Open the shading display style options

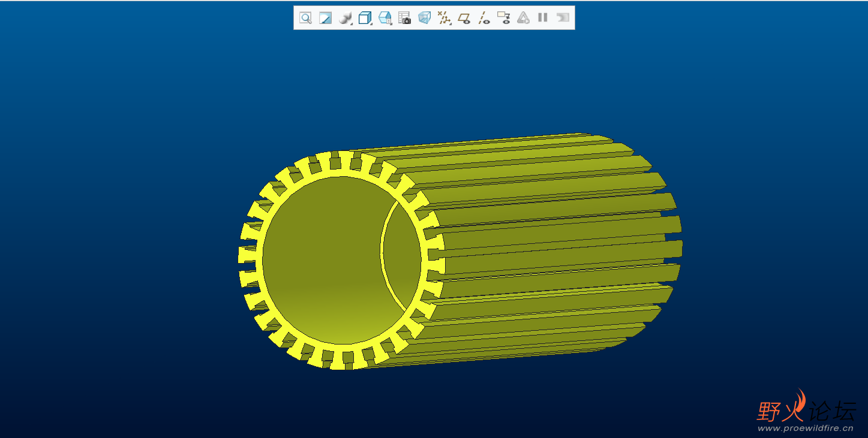tap(345, 18)
